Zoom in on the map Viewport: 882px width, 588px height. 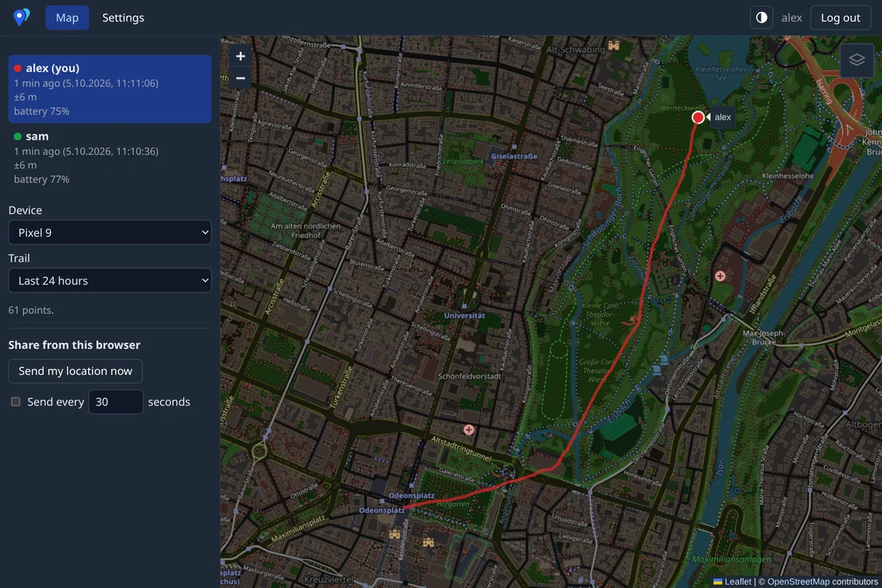[240, 56]
